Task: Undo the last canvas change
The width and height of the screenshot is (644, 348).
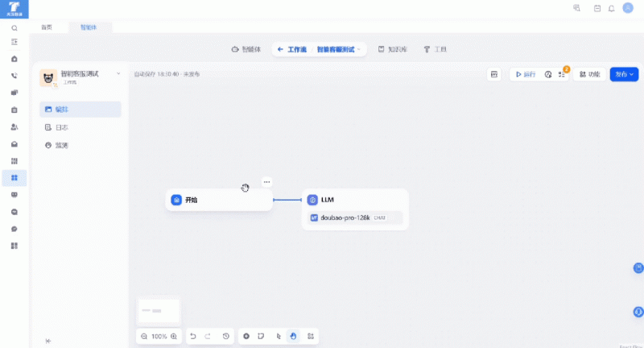Action: tap(193, 336)
